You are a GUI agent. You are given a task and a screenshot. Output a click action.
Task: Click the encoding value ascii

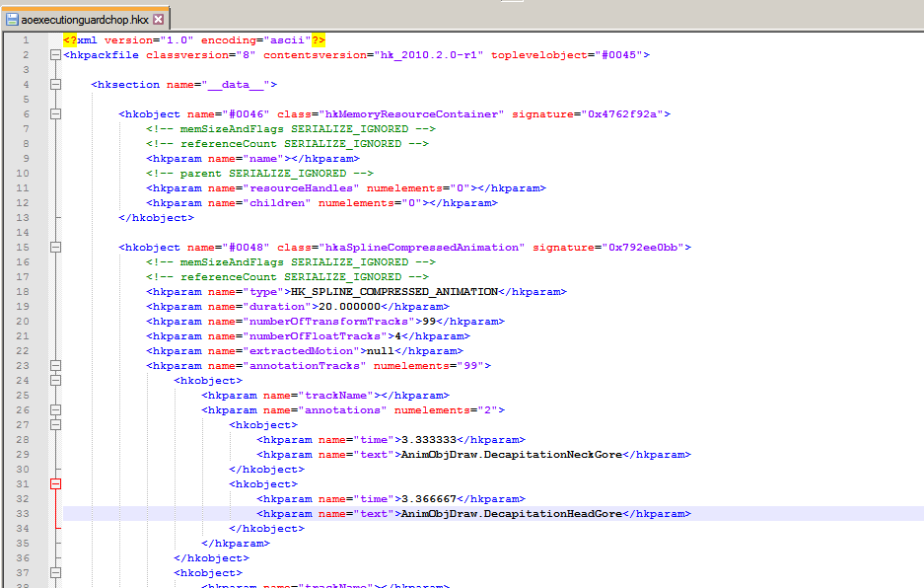[287, 40]
